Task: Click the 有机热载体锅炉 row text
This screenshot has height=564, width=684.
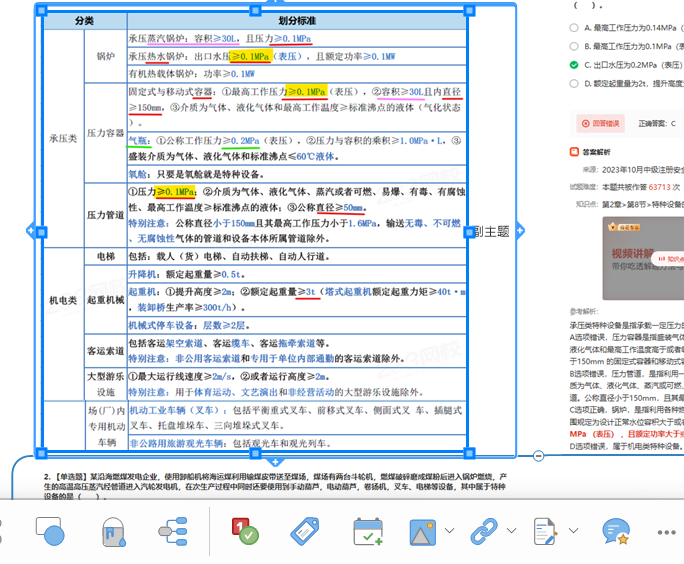Action: 192,74
